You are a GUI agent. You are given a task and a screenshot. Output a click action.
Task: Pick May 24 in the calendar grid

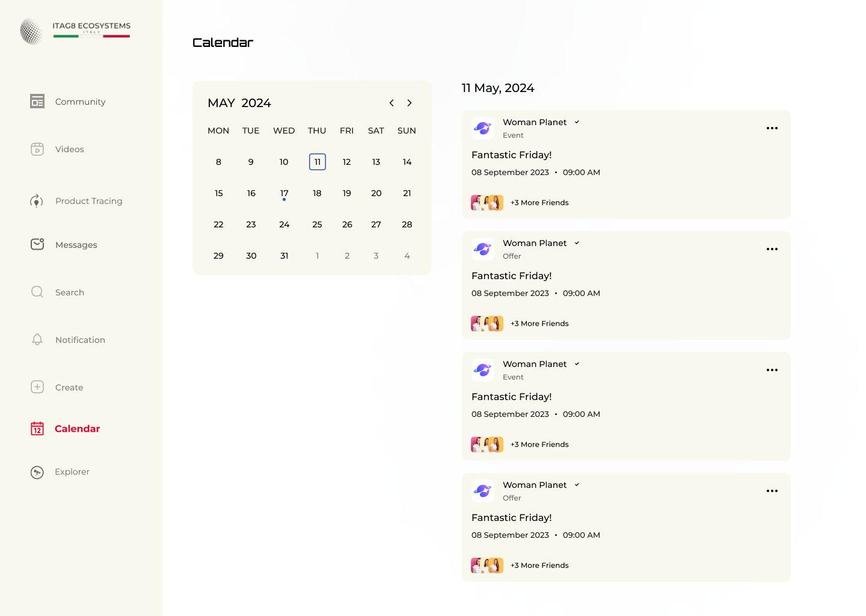284,224
